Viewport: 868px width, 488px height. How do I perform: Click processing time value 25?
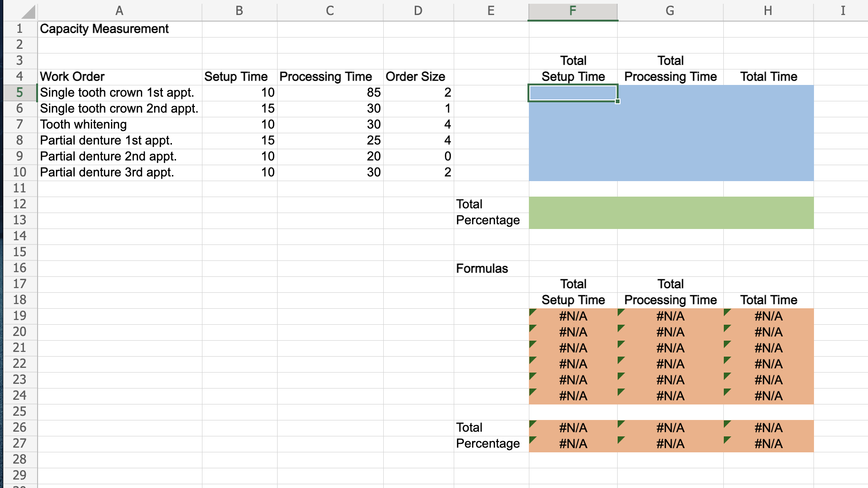coord(330,141)
